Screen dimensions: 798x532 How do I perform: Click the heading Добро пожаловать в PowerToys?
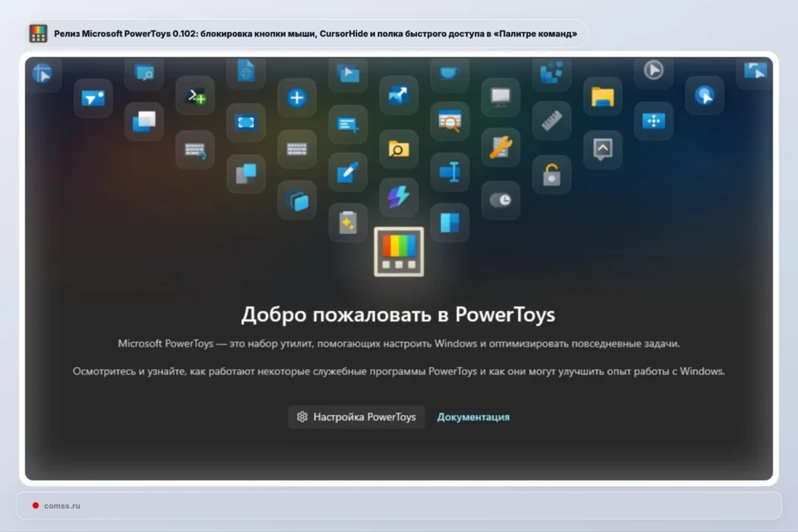pyautogui.click(x=398, y=314)
